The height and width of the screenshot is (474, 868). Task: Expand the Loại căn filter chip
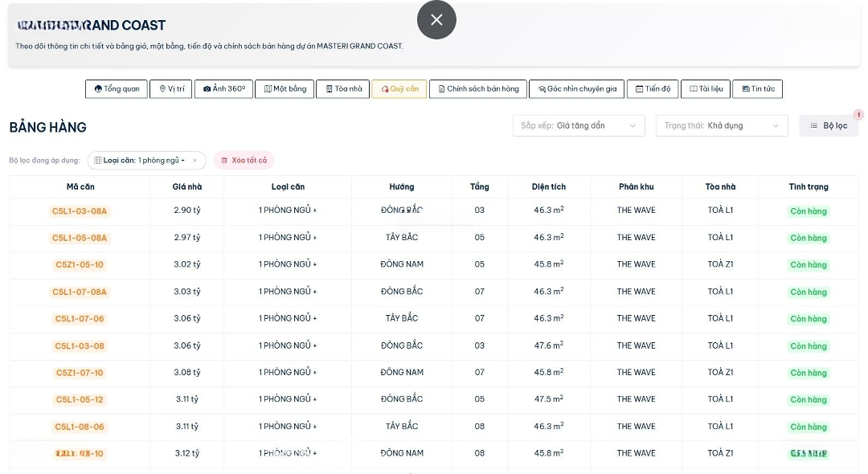(140, 161)
